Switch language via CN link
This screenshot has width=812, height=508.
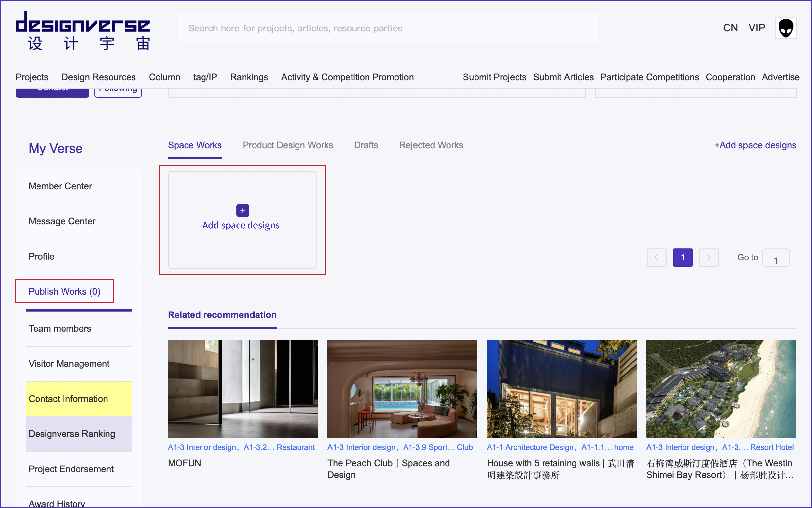(x=730, y=28)
